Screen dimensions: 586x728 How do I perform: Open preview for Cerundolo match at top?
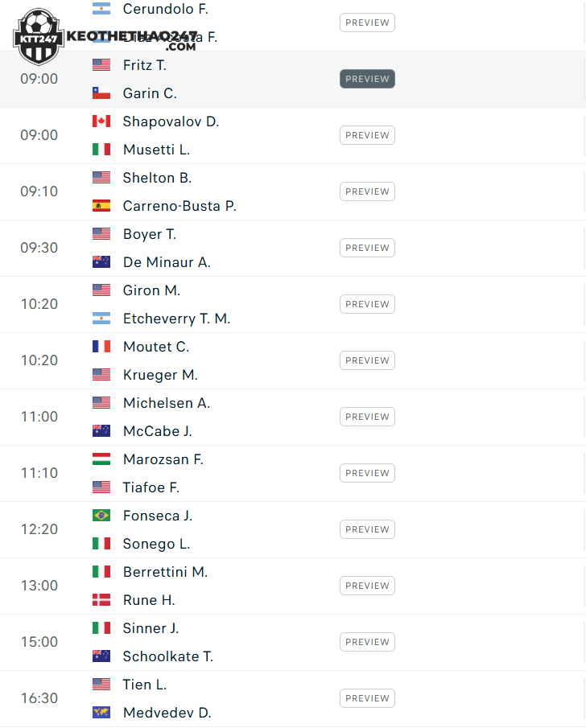coord(367,23)
